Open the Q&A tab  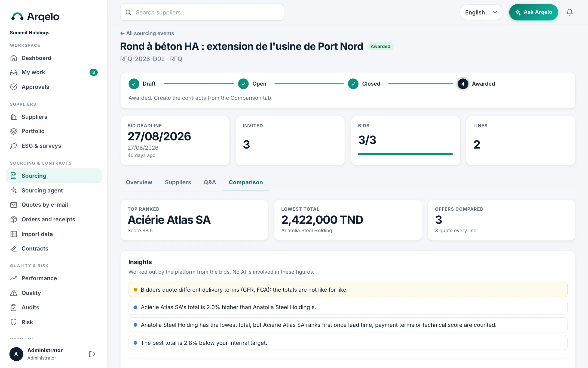(x=210, y=182)
